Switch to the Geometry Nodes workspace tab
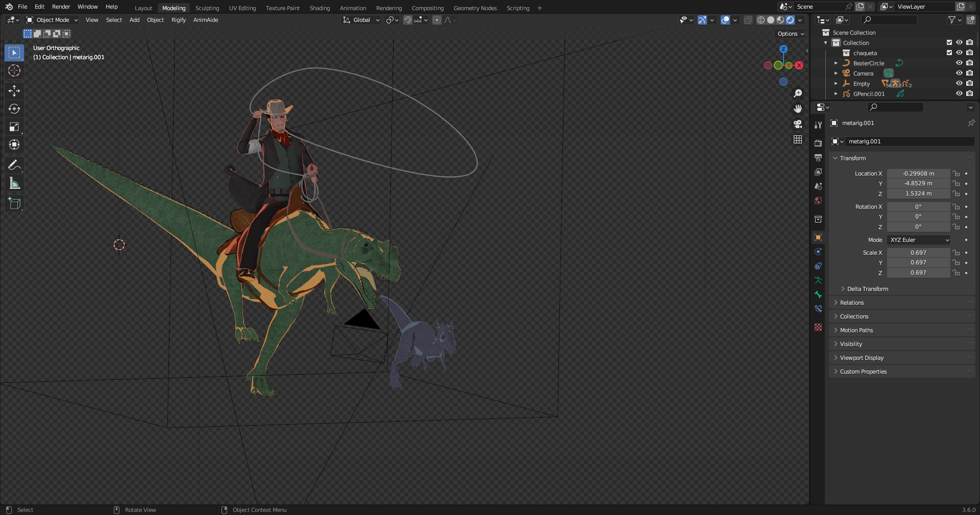The width and height of the screenshot is (980, 515). 475,8
